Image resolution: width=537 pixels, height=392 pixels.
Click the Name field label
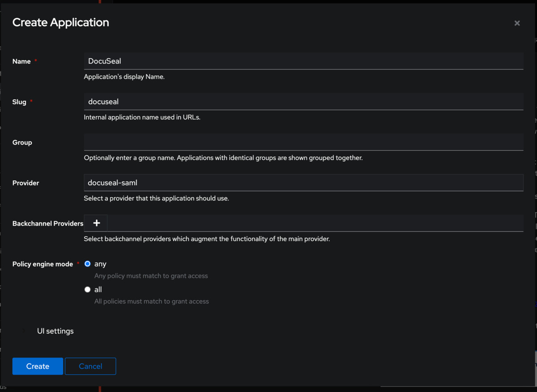[21, 61]
